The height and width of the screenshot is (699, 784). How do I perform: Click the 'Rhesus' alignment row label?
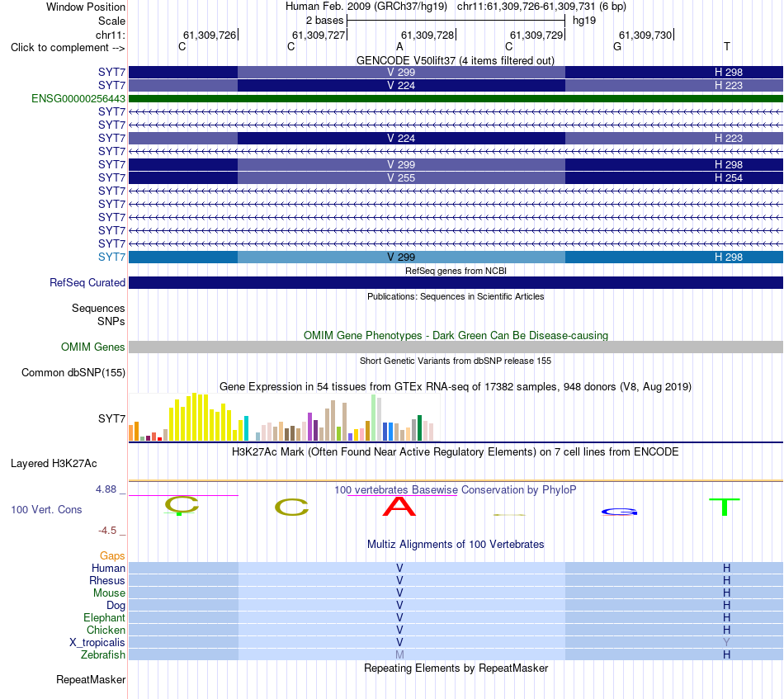107,580
